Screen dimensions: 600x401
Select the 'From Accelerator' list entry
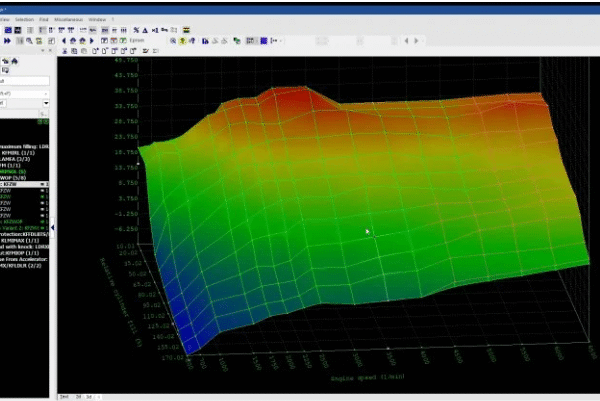pos(24,259)
